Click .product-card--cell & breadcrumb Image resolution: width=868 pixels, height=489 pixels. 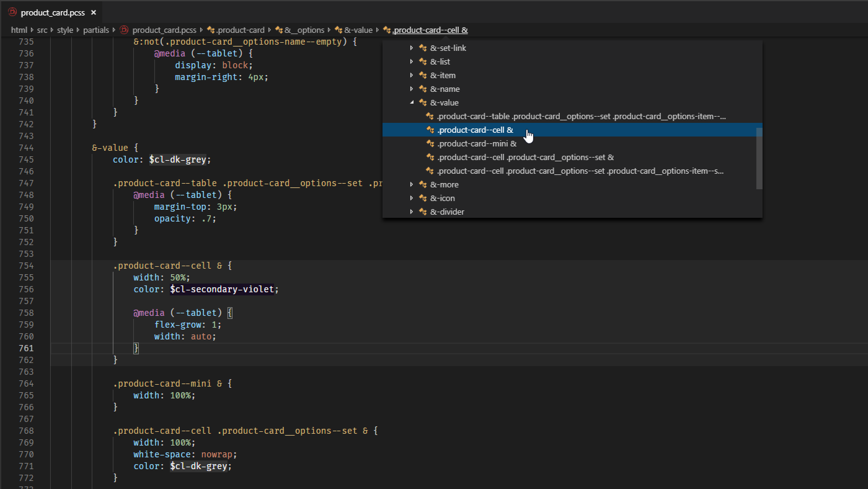coord(430,30)
